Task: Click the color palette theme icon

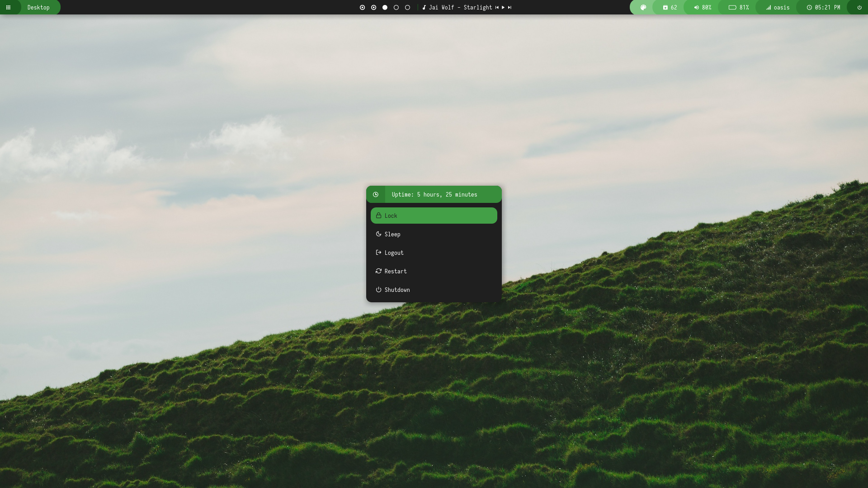Action: click(x=643, y=7)
